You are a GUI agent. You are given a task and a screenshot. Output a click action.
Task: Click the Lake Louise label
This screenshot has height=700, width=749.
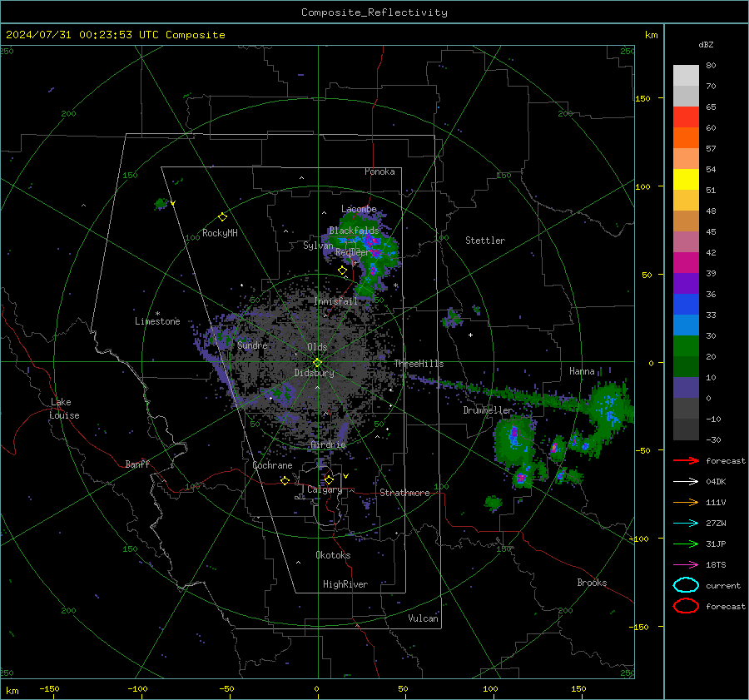pyautogui.click(x=64, y=409)
